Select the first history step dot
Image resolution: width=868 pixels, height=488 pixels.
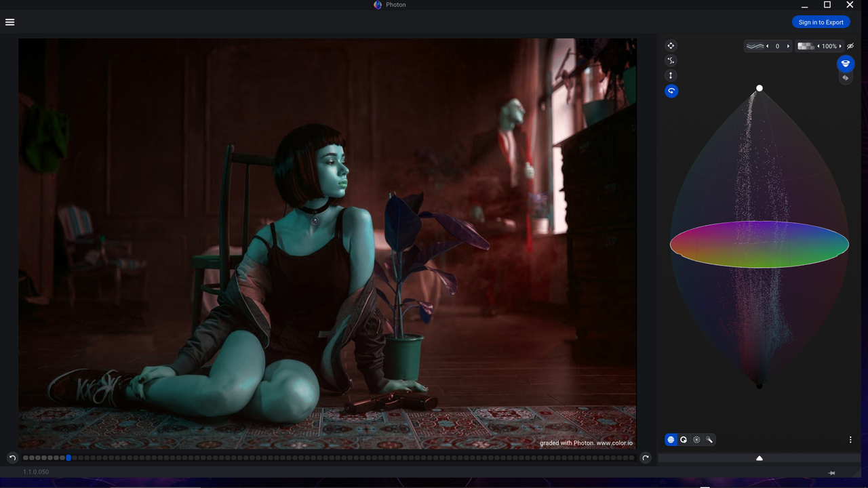point(26,458)
